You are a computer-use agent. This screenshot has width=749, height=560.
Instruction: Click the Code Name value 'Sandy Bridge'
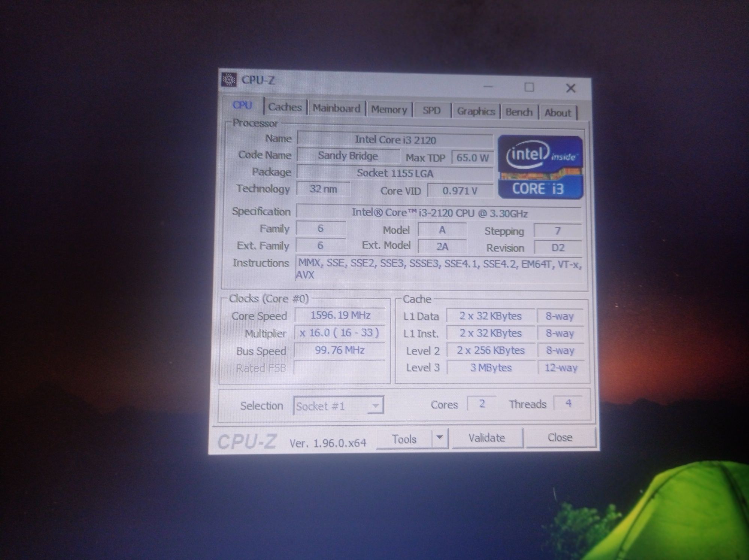pos(348,155)
